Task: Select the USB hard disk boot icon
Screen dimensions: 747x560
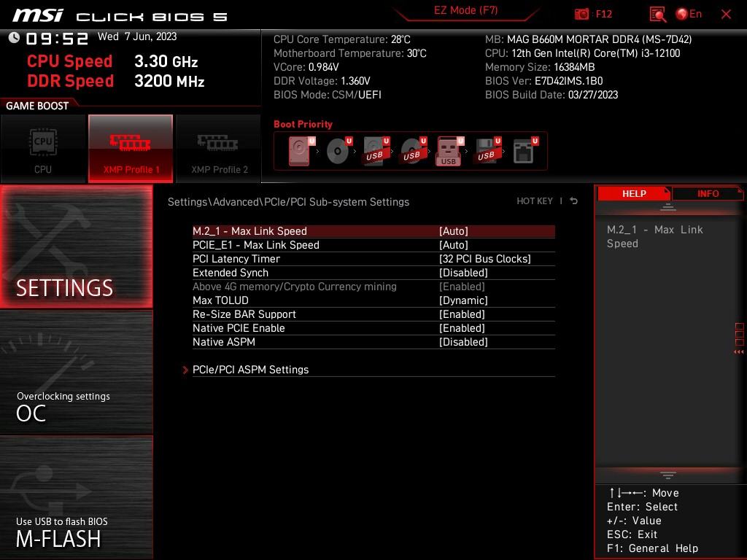Action: 376,151
